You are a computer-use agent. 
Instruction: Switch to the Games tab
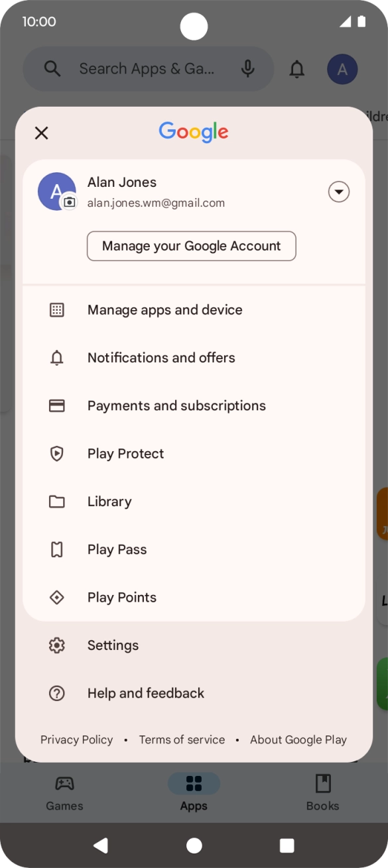[64, 793]
